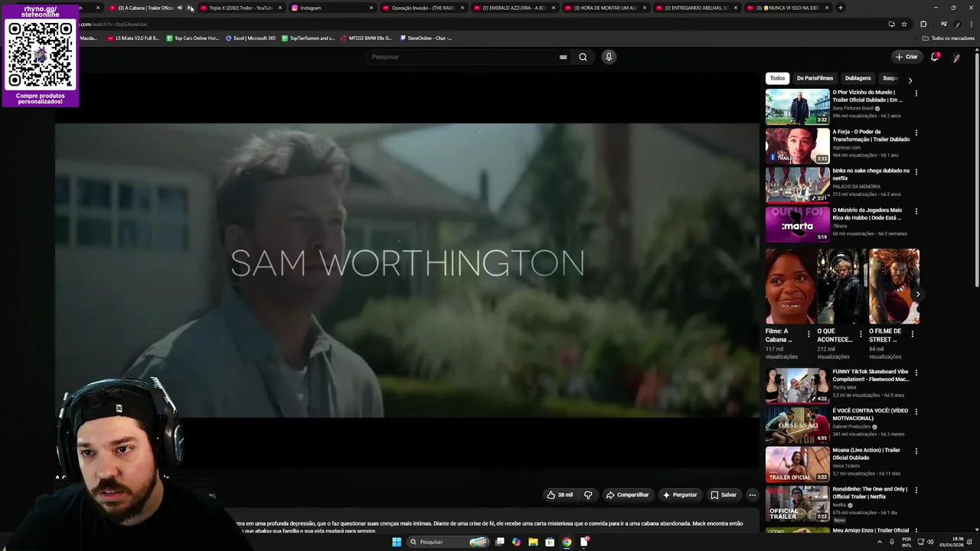This screenshot has height=551, width=980.
Task: Open O Pior Vizinho do Mundo thumbnail
Action: [x=797, y=106]
